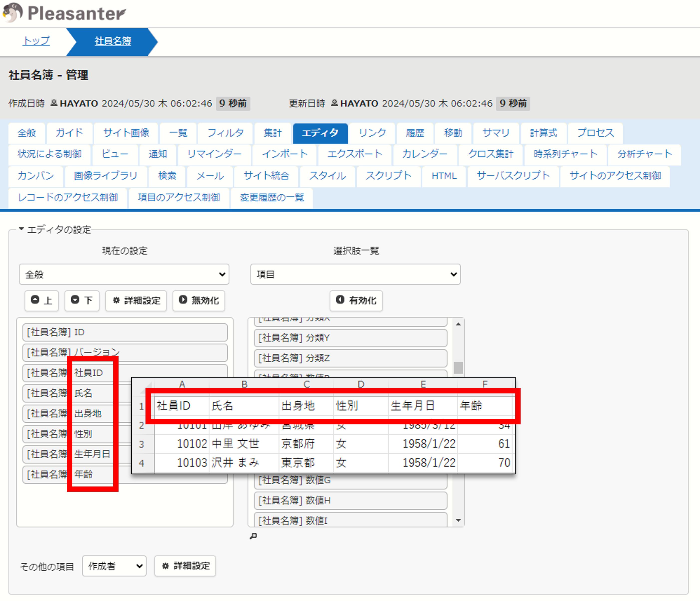The width and height of the screenshot is (700, 601).
Task: Click the 有効化 button
Action: coord(356,300)
